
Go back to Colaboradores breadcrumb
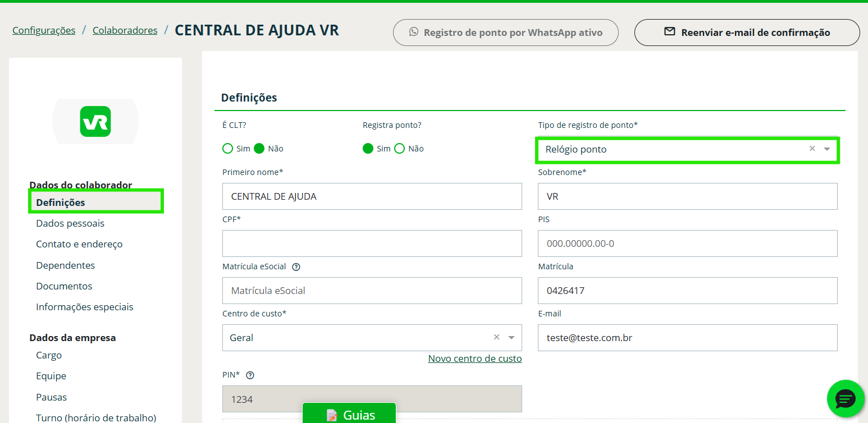125,30
